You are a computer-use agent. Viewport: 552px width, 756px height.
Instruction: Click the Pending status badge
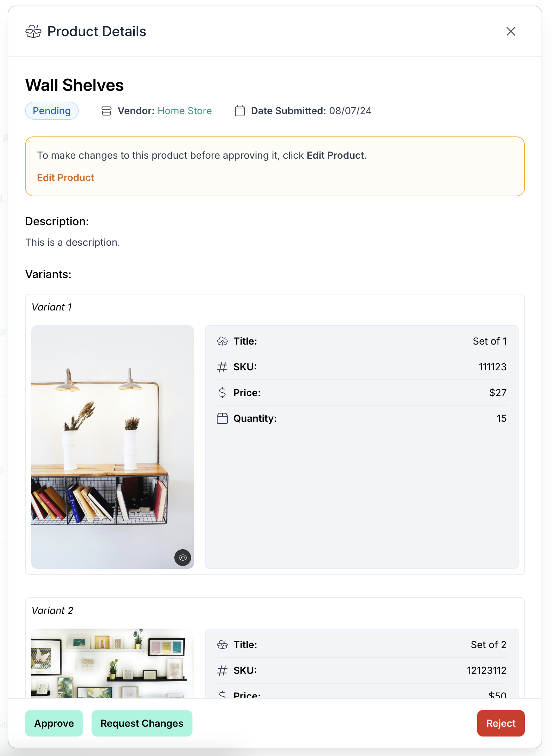pyautogui.click(x=52, y=111)
